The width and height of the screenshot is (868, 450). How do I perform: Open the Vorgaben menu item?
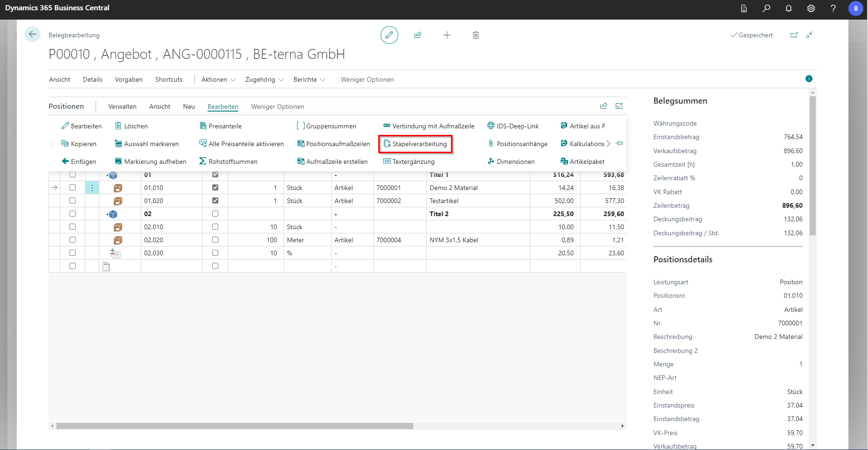click(129, 80)
